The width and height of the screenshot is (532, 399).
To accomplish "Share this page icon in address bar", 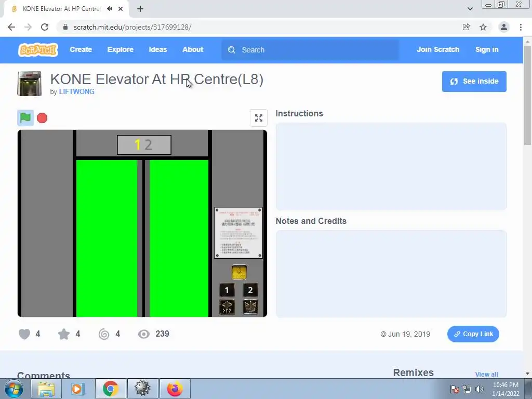I will pyautogui.click(x=467, y=27).
